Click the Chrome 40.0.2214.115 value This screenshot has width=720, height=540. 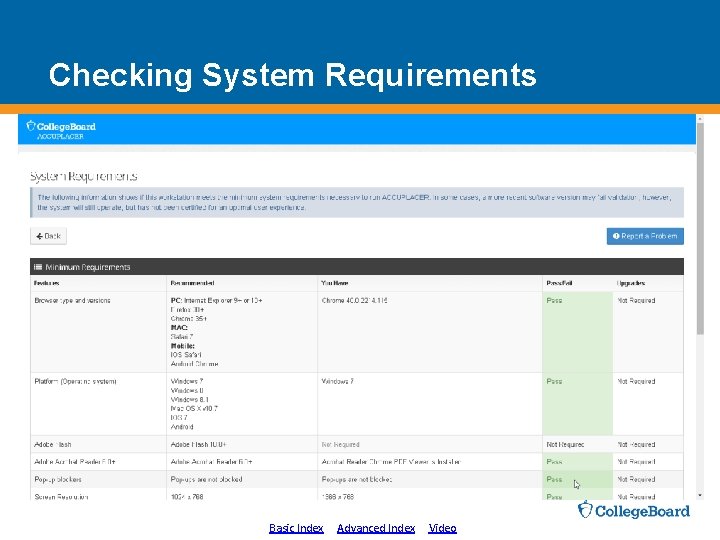coord(354,301)
